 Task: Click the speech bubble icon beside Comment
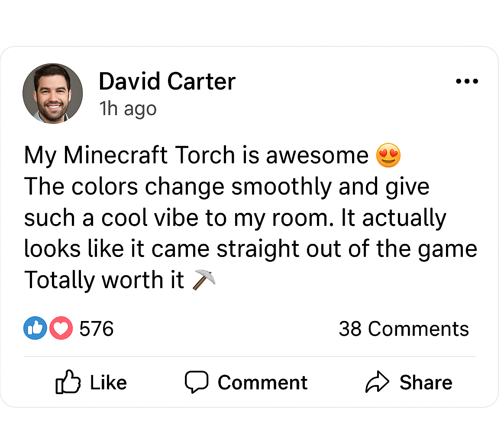[197, 382]
